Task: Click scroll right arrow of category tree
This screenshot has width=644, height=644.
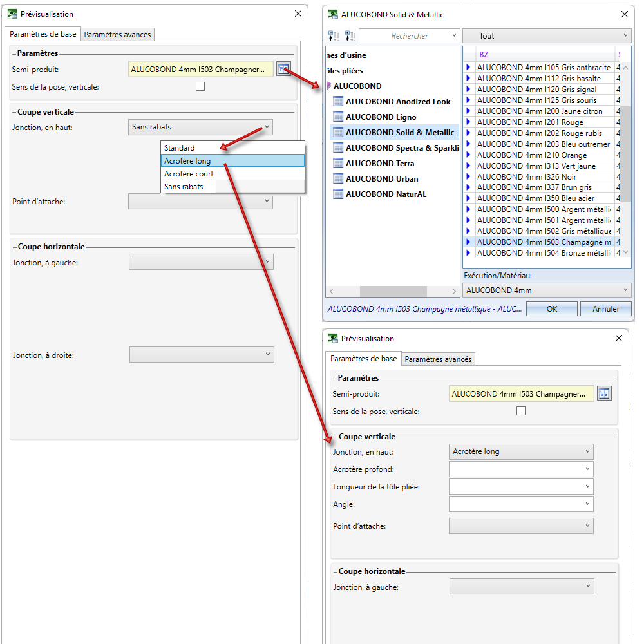Action: (x=454, y=291)
